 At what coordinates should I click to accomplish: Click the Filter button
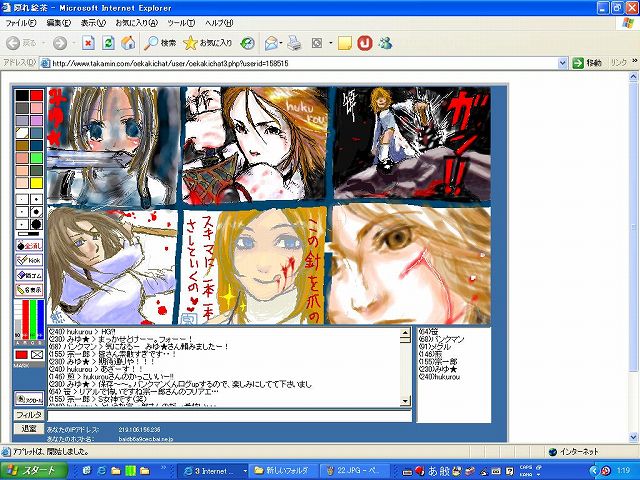(x=29, y=415)
